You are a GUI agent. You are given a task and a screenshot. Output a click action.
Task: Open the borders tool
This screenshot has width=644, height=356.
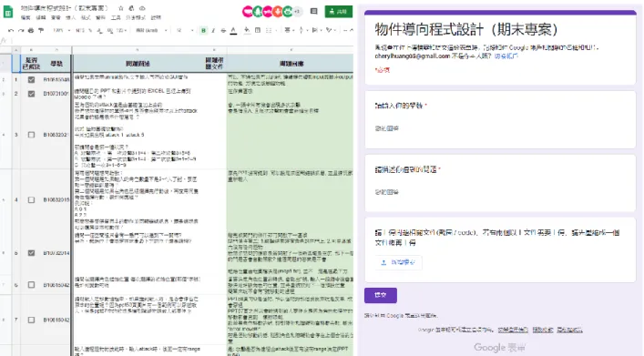(x=258, y=30)
